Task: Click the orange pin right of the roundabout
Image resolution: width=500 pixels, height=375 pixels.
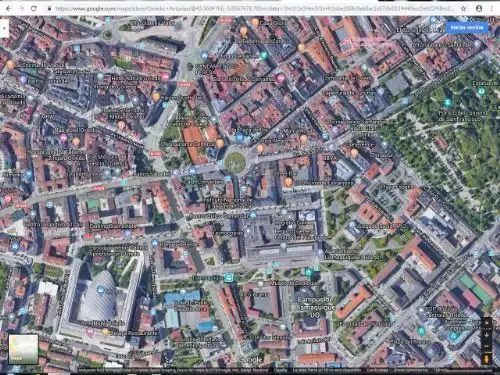Action: (260, 148)
